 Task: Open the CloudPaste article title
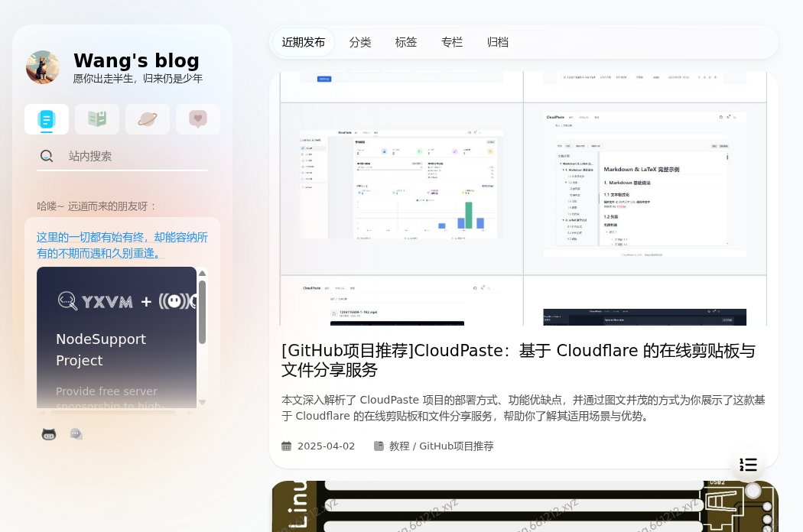[x=519, y=360]
